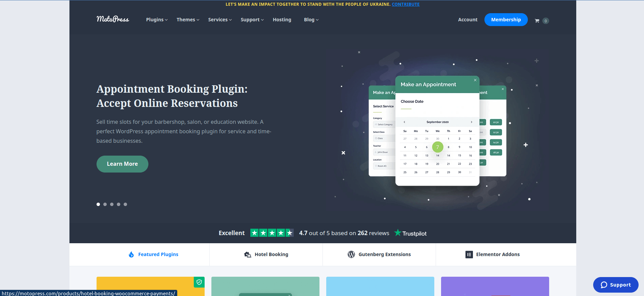Click the Elementor Addons icon

point(469,254)
